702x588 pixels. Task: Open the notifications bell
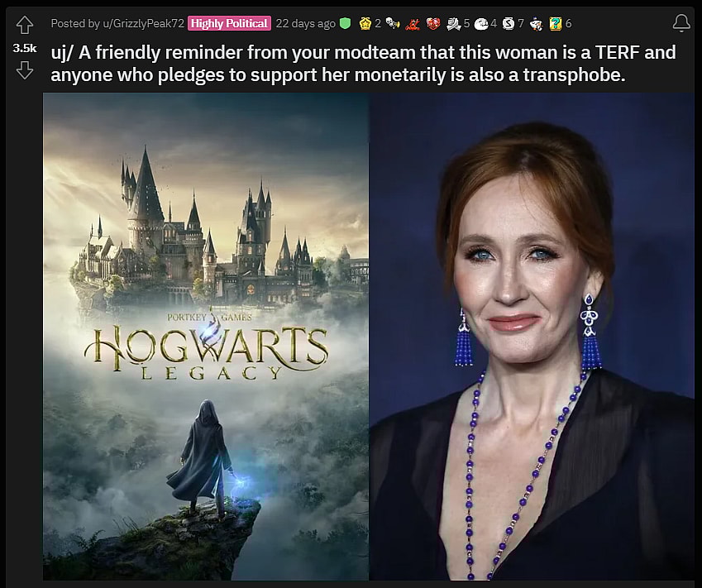[x=681, y=23]
